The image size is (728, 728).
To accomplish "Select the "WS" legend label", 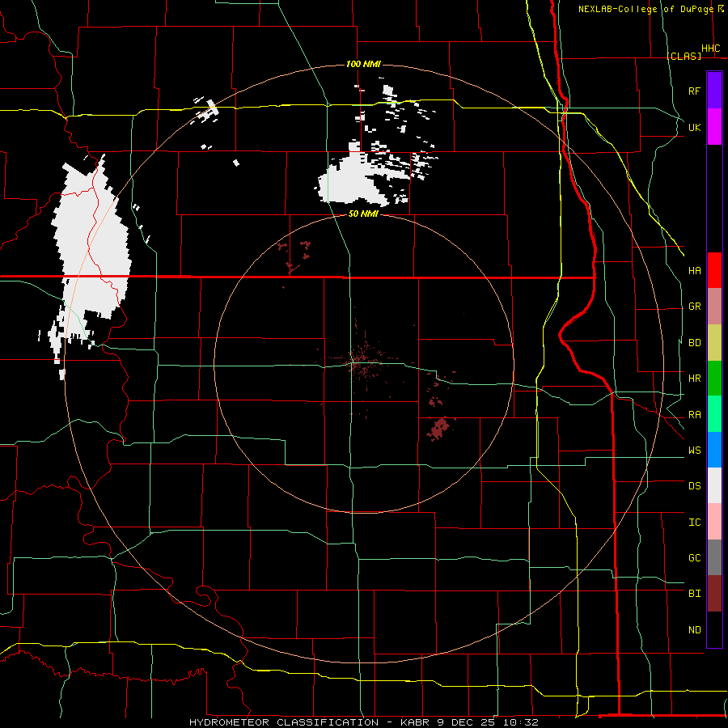I will coord(694,451).
